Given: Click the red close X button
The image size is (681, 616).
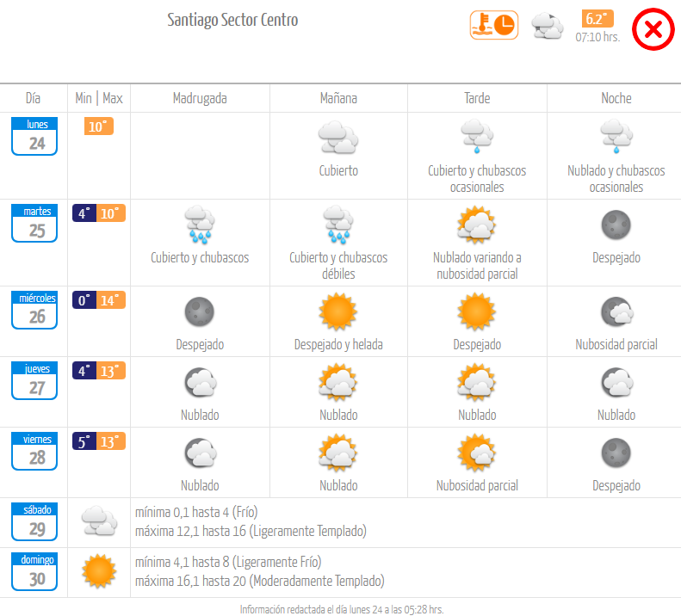Looking at the screenshot, I should (653, 29).
